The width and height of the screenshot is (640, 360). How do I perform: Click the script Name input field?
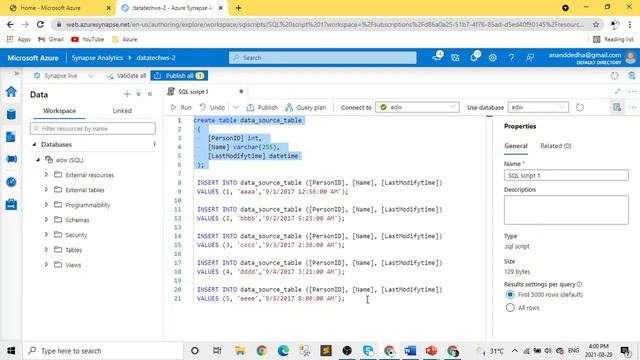tap(566, 176)
